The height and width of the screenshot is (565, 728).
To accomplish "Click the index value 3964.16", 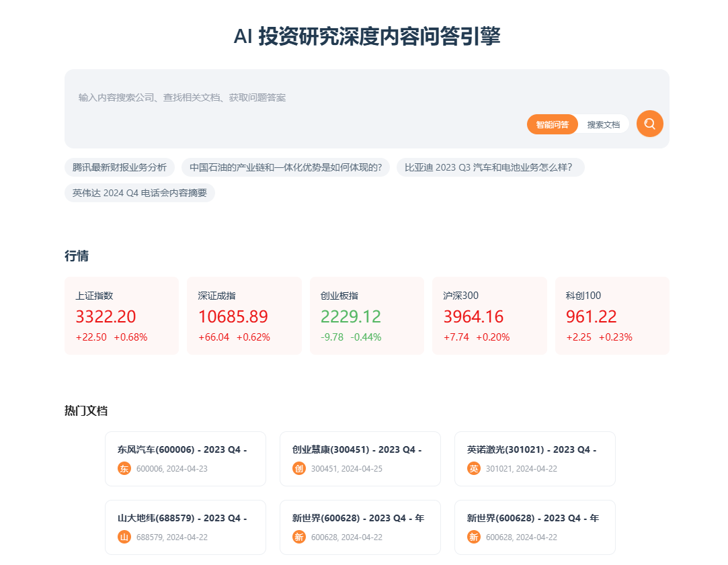I will tap(473, 317).
